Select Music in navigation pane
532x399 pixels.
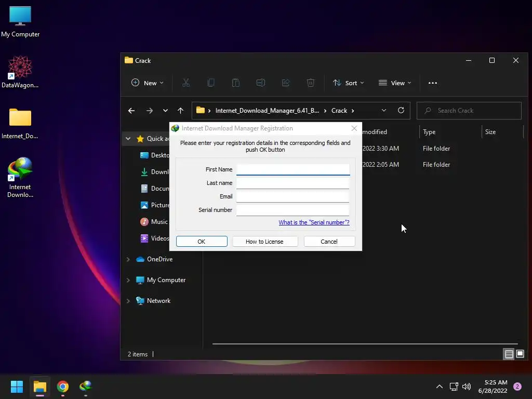[x=154, y=221]
